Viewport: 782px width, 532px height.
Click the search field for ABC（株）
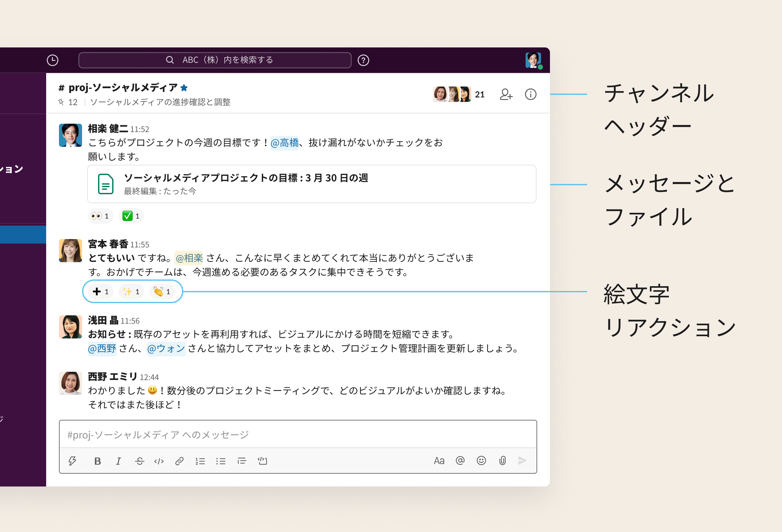215,60
